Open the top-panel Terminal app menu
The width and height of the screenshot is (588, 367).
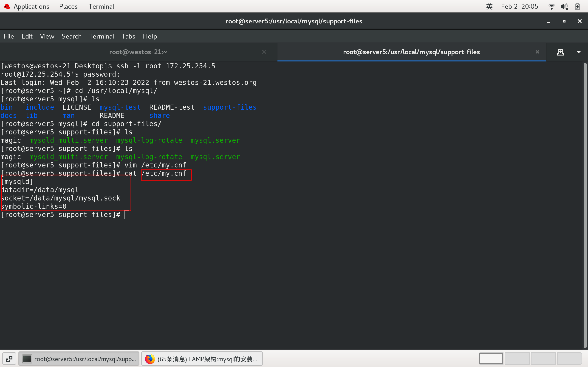pyautogui.click(x=101, y=7)
